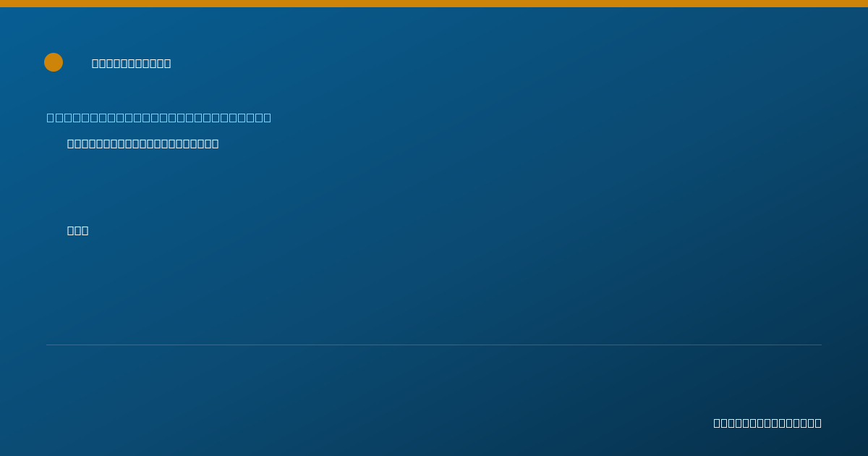The height and width of the screenshot is (456, 868).
Task: Click the thin horizontal divider line
Action: (434, 345)
